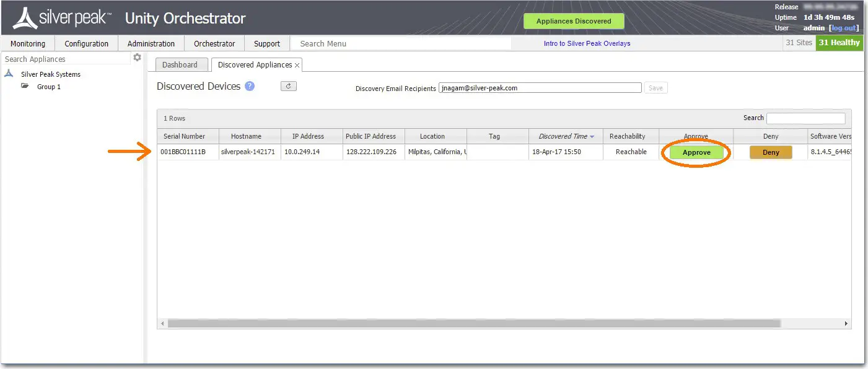The height and width of the screenshot is (369, 868).
Task: Click the 31 Healthy status badge
Action: [840, 43]
